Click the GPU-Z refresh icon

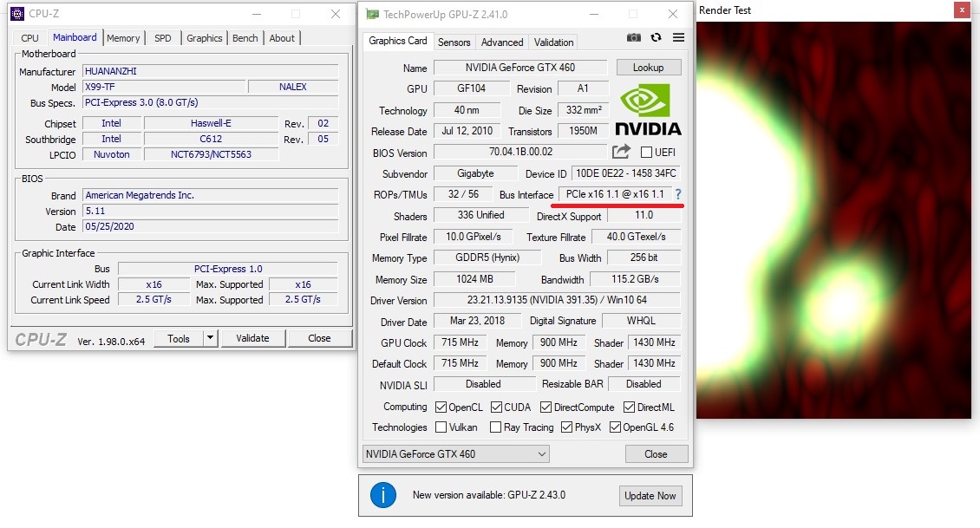[x=656, y=37]
